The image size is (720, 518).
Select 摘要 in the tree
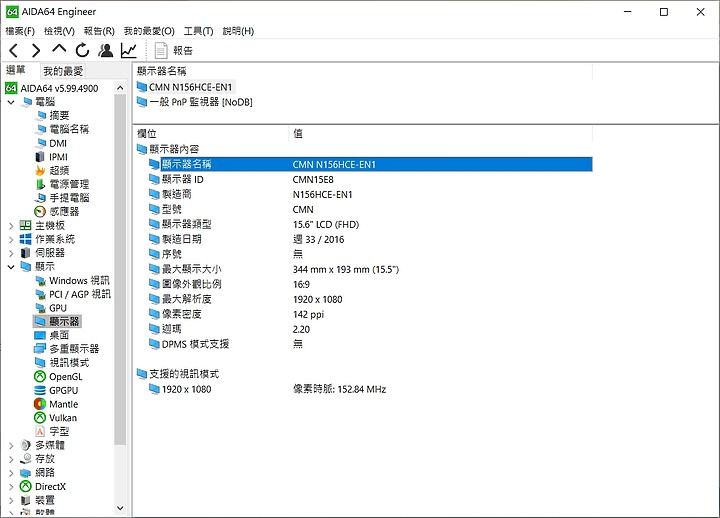[x=59, y=115]
